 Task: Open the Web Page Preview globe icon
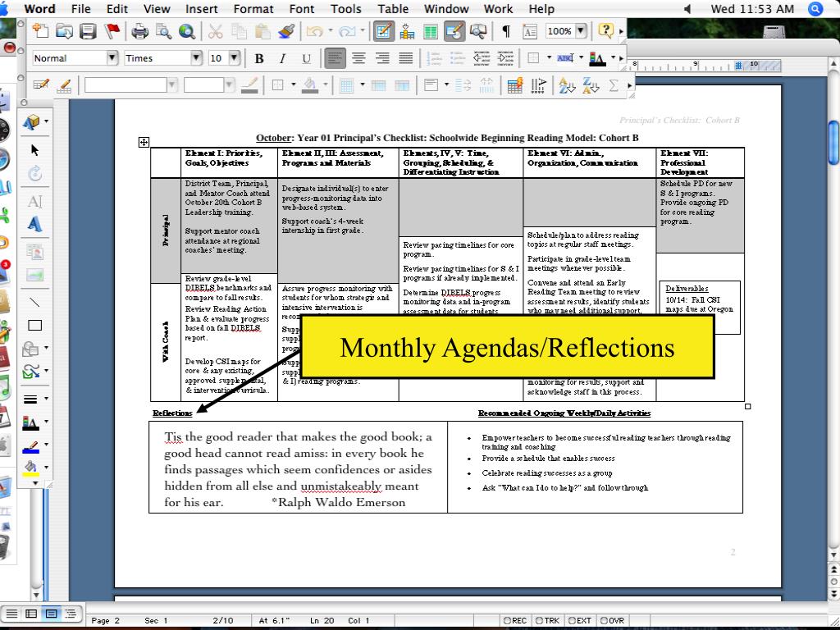(187, 31)
